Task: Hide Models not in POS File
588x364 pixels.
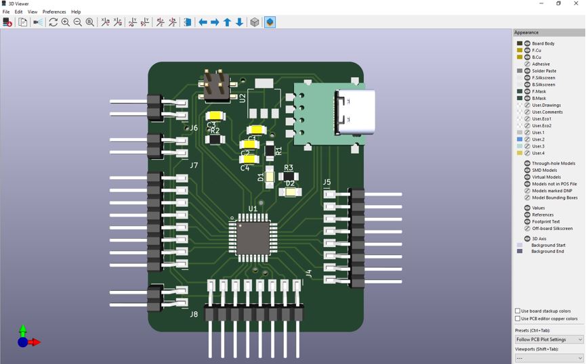Action: click(527, 184)
